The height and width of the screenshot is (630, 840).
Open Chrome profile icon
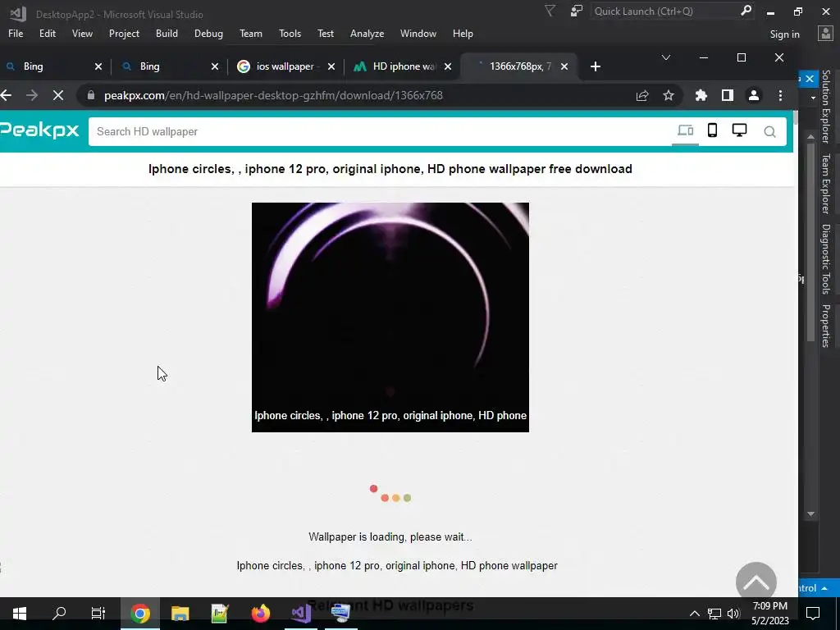[753, 95]
